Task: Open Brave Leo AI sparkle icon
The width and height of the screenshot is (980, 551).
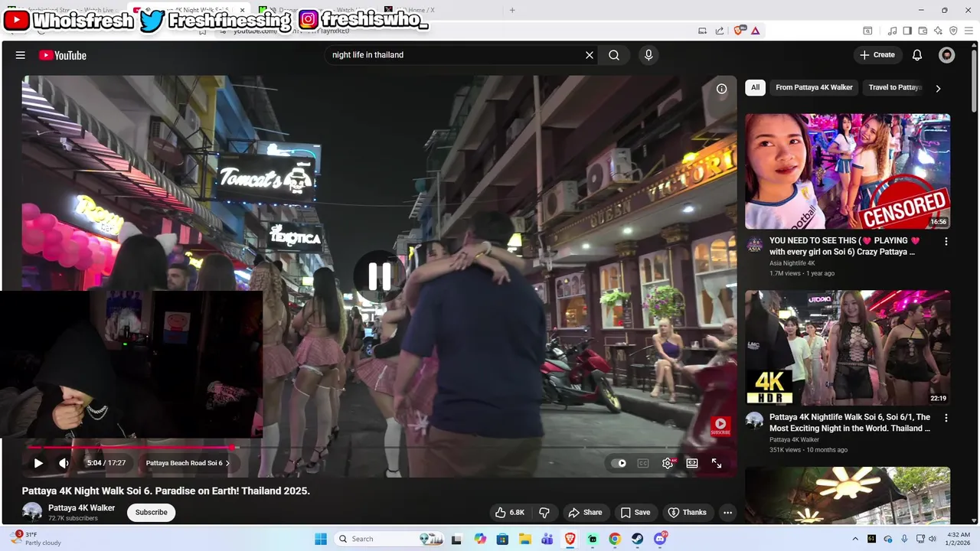Action: pos(938,31)
